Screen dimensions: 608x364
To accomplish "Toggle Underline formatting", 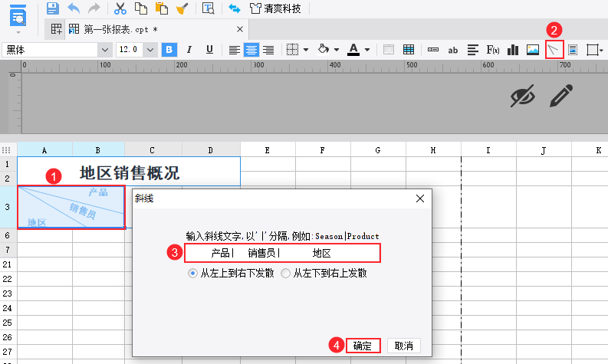I will [210, 50].
